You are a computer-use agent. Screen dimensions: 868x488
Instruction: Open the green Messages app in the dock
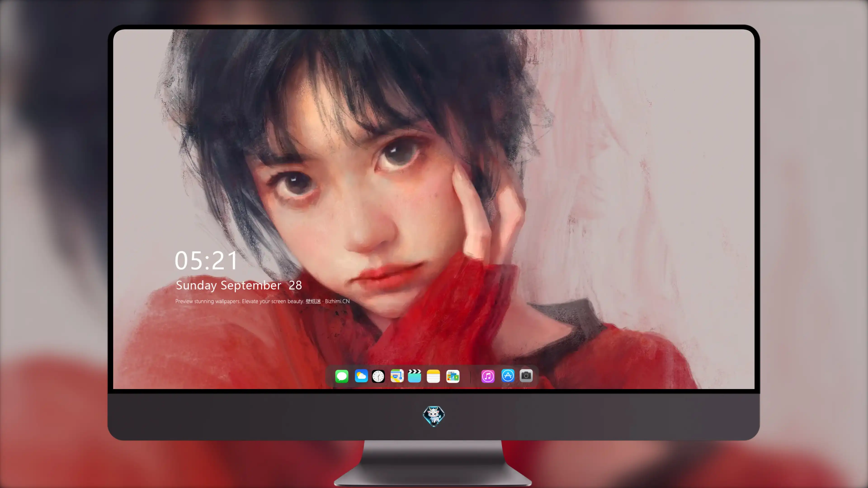342,376
